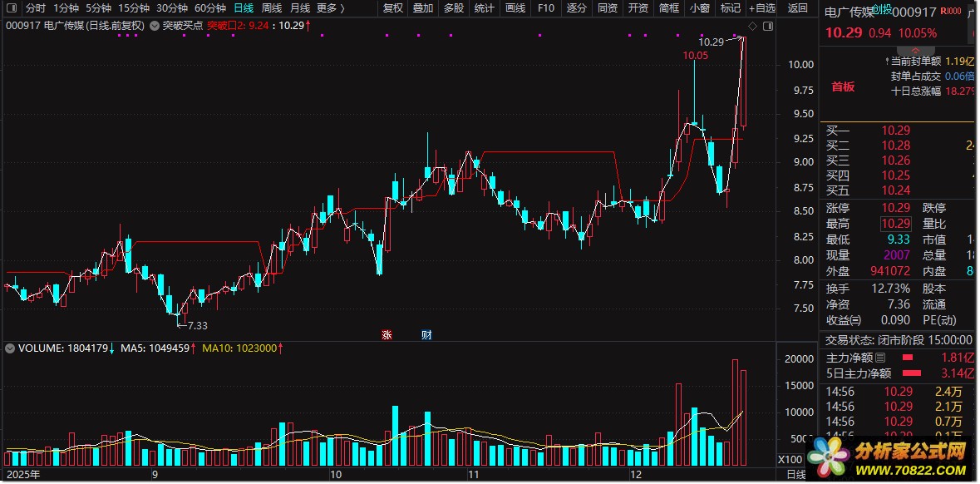Click the 最低 value 9.33

[899, 240]
